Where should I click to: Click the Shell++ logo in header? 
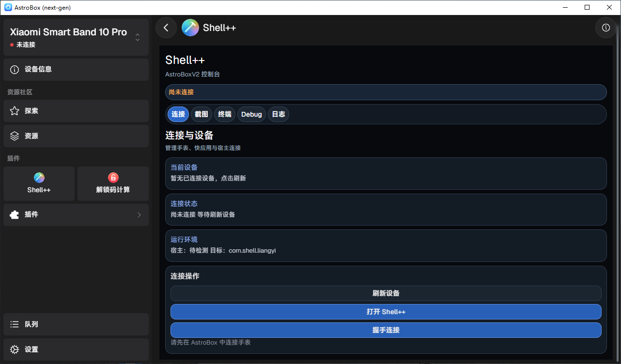(x=190, y=28)
